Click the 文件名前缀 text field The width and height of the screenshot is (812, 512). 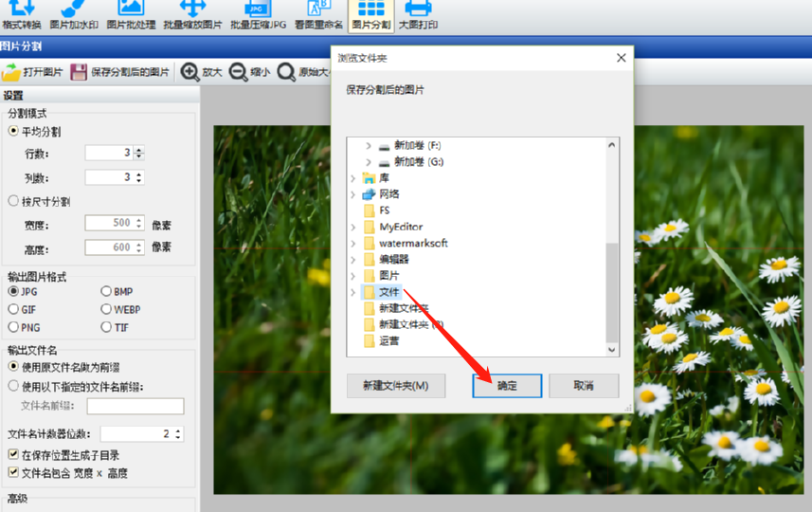click(x=135, y=407)
